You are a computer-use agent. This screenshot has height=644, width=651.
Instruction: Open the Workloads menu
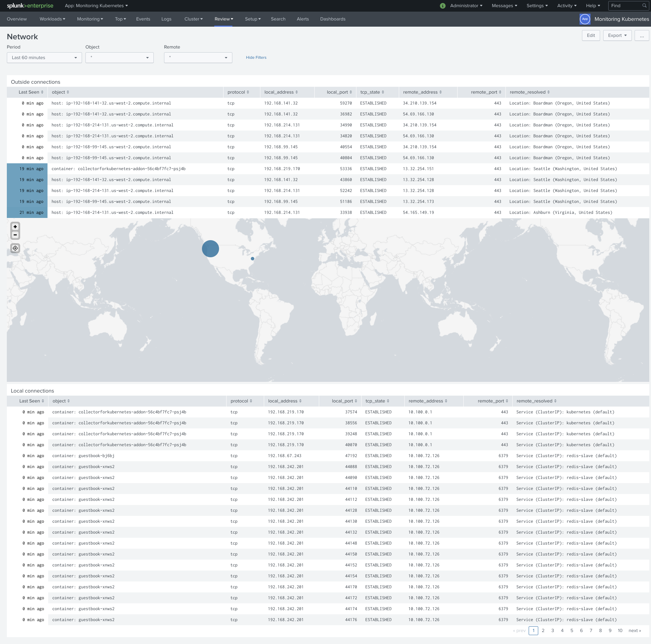click(52, 19)
